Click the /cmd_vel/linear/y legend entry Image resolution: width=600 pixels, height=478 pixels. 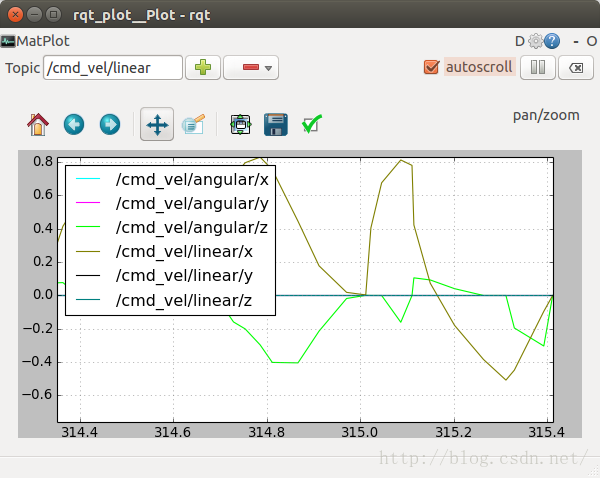tap(184, 276)
